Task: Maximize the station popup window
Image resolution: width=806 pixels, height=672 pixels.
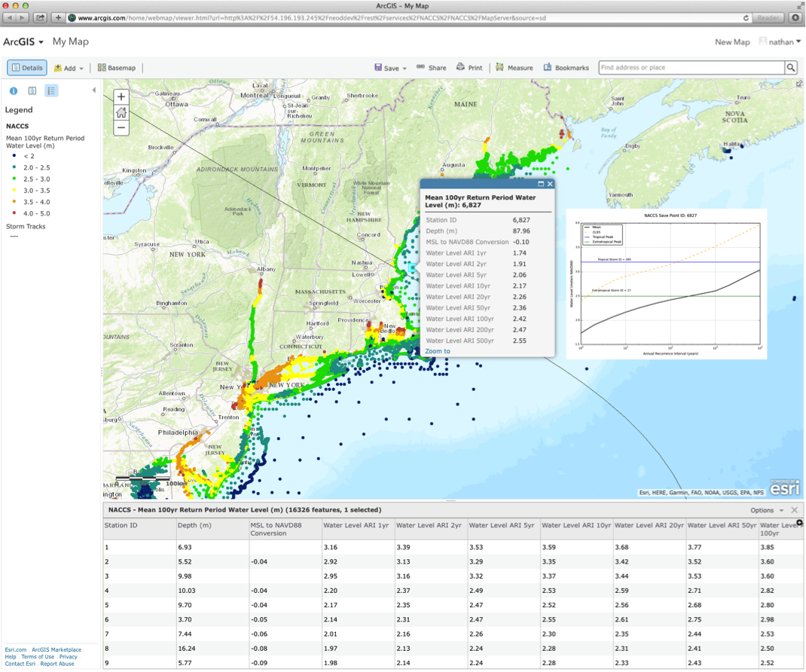Action: click(540, 184)
